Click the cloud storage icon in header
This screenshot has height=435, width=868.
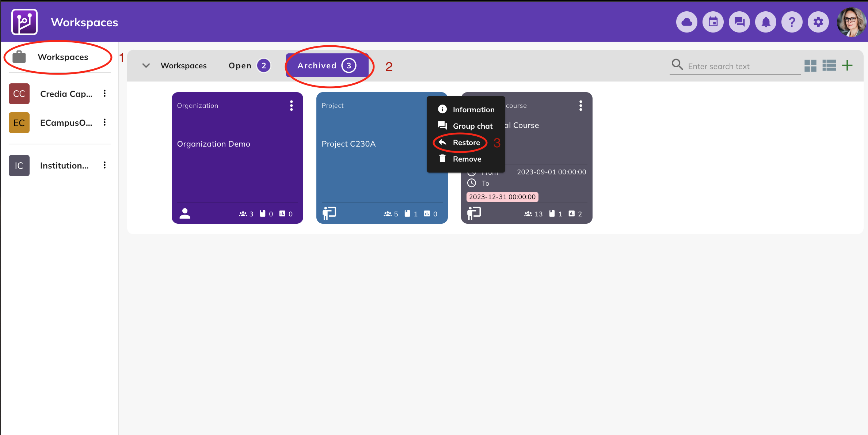pyautogui.click(x=686, y=22)
